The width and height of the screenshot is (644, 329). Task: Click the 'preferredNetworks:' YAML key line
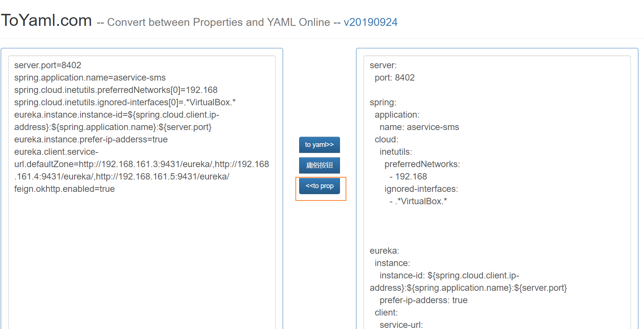tap(422, 164)
